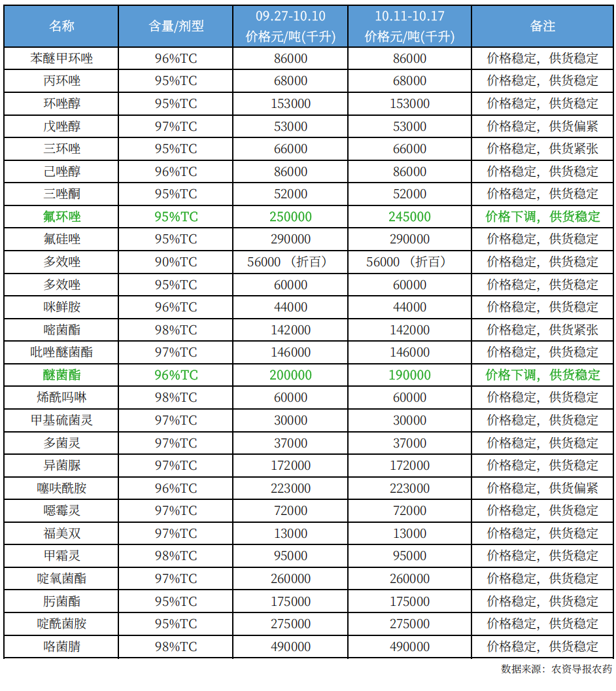Click 09.27-10.10 price 153000 for 环唑醇
This screenshot has height=691, width=616.
click(290, 103)
